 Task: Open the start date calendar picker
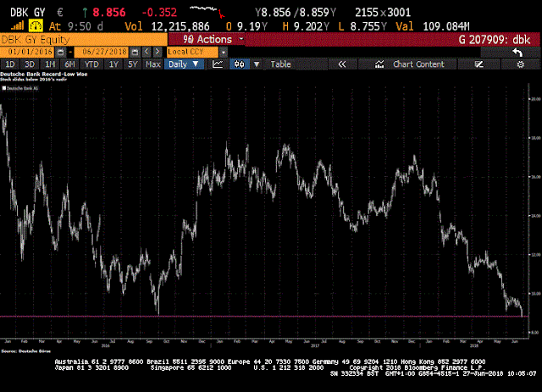tap(60, 52)
